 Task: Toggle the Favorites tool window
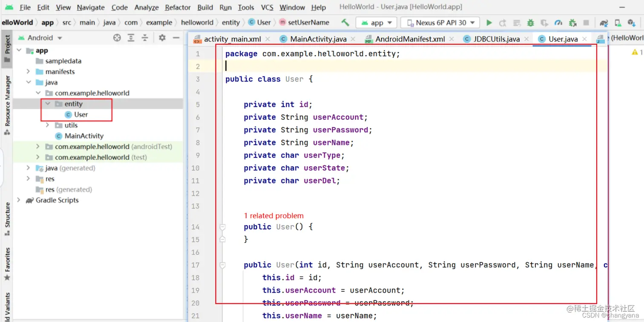click(7, 264)
